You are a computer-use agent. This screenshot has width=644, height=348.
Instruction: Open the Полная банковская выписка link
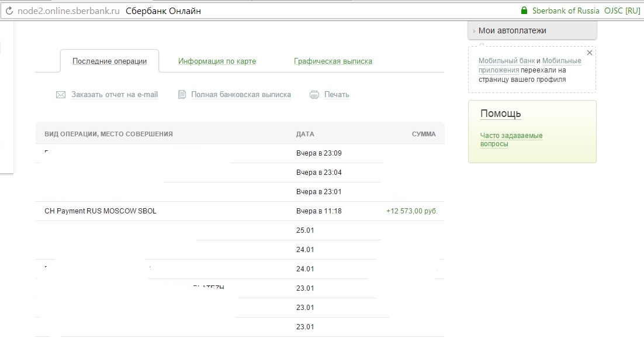241,95
